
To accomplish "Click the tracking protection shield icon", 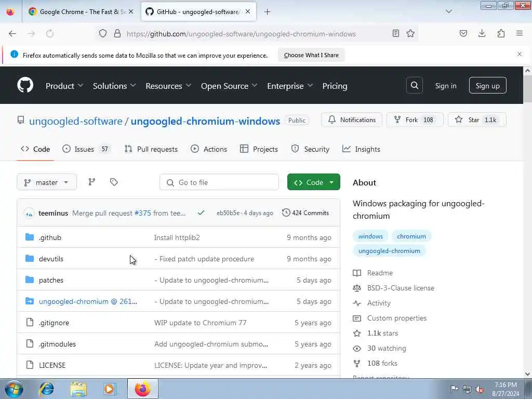I will click(x=103, y=33).
